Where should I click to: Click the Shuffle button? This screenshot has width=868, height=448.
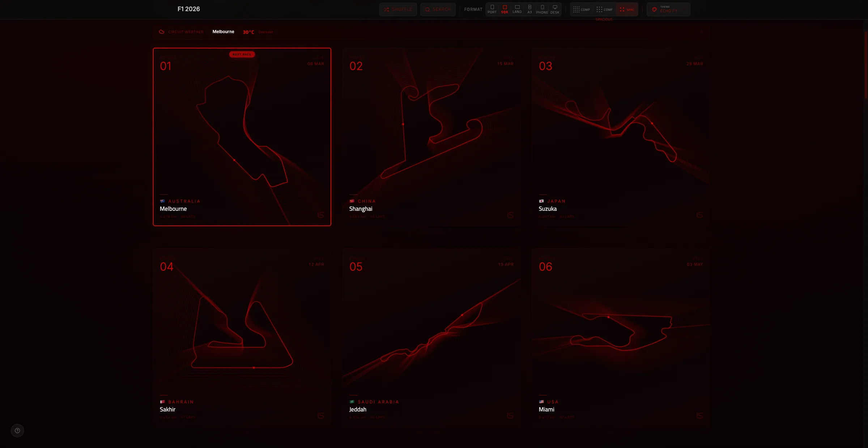pos(398,9)
